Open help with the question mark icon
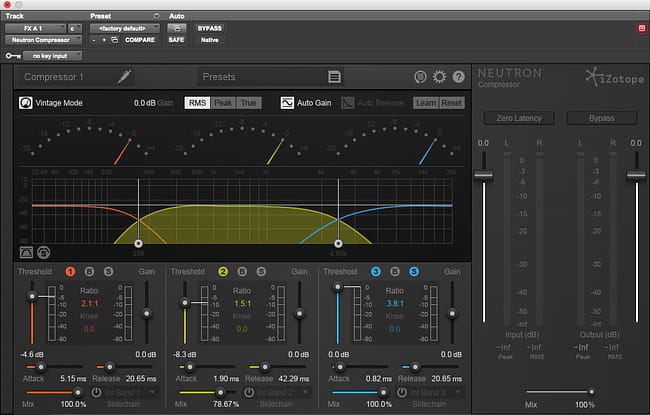 point(458,77)
